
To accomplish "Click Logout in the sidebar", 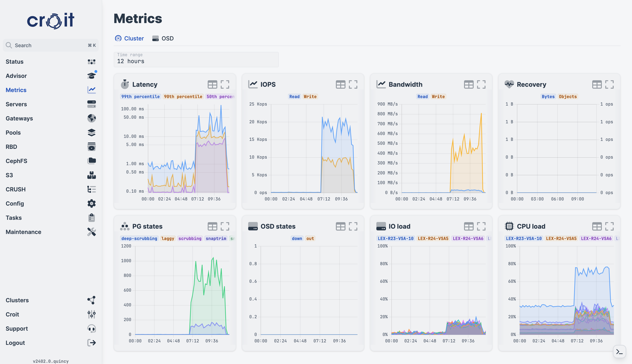I will click(x=15, y=343).
